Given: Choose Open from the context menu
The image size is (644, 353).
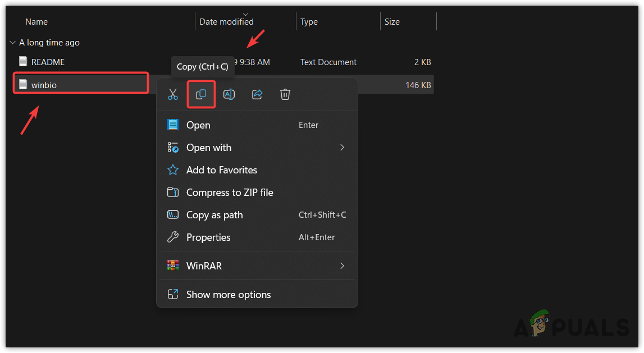Looking at the screenshot, I should click(198, 125).
